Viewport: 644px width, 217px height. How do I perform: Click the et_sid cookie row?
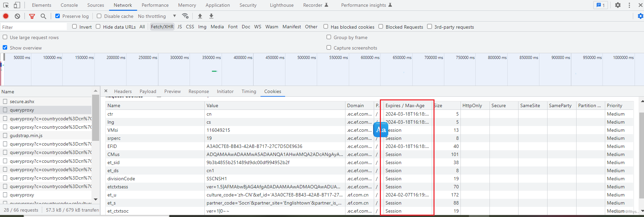tap(369, 162)
